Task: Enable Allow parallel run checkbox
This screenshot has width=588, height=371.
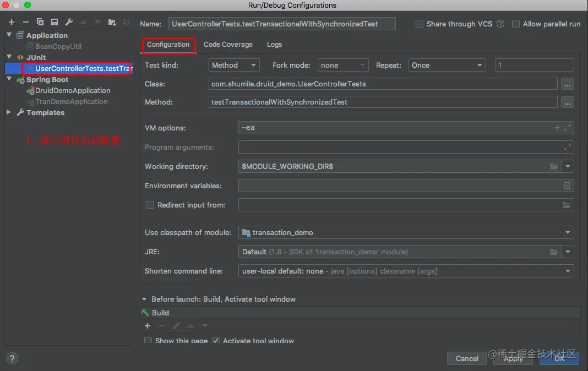Action: (x=516, y=24)
